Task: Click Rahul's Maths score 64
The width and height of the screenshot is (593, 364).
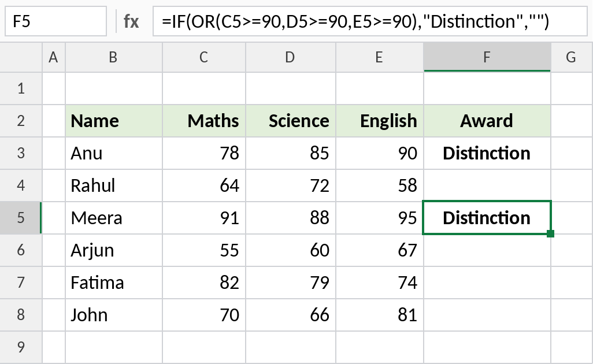Action: [x=204, y=185]
